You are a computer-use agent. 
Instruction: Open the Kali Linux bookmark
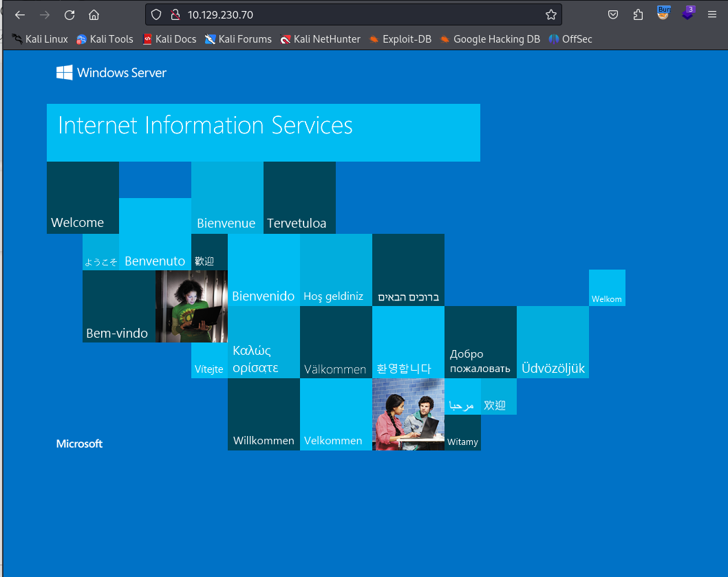tap(40, 39)
